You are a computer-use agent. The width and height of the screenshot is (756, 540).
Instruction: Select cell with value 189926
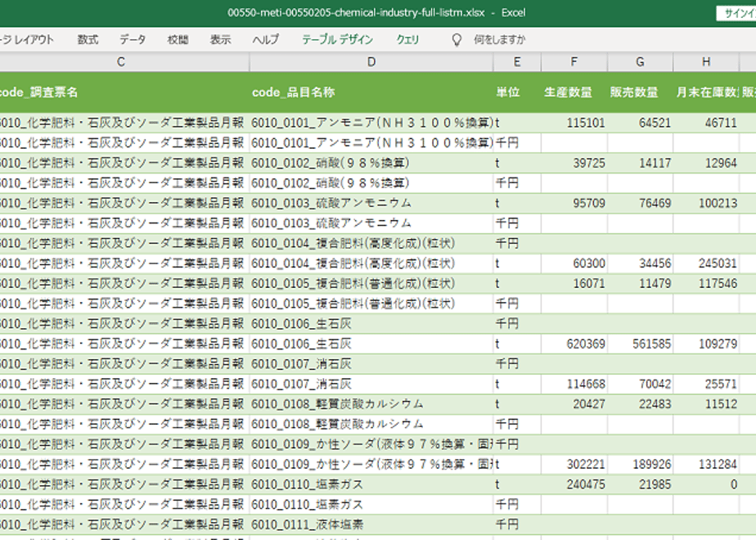[x=641, y=464]
